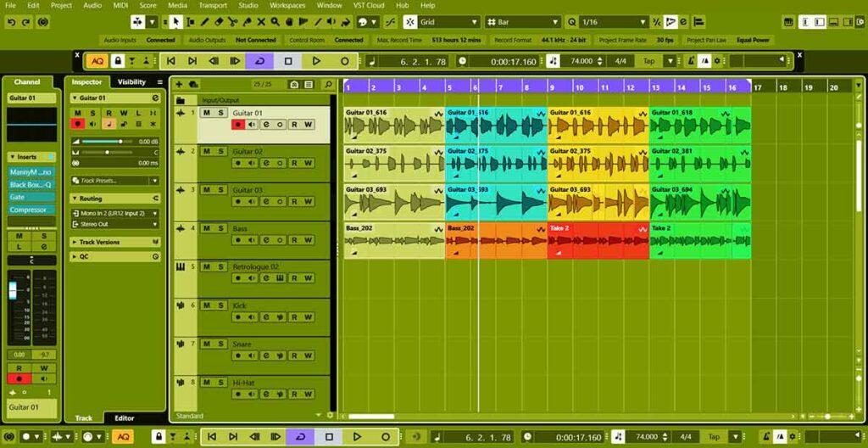868x448 pixels.
Task: Open the Gate insert slot
Action: (x=31, y=197)
